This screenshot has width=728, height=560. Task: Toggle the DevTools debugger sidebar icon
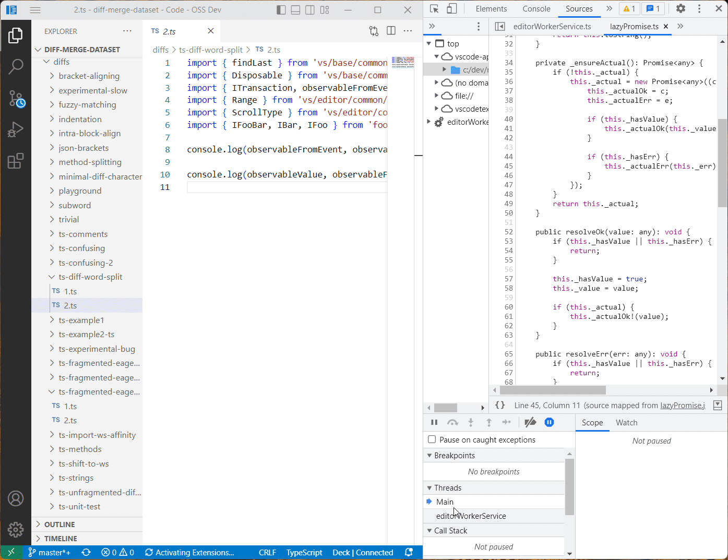pos(718,406)
